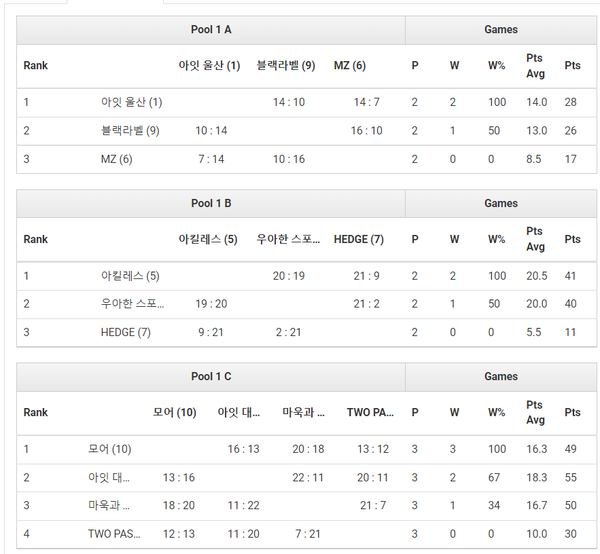
Task: View the 14 : 10 match score in Pool 1 A
Action: 288,102
